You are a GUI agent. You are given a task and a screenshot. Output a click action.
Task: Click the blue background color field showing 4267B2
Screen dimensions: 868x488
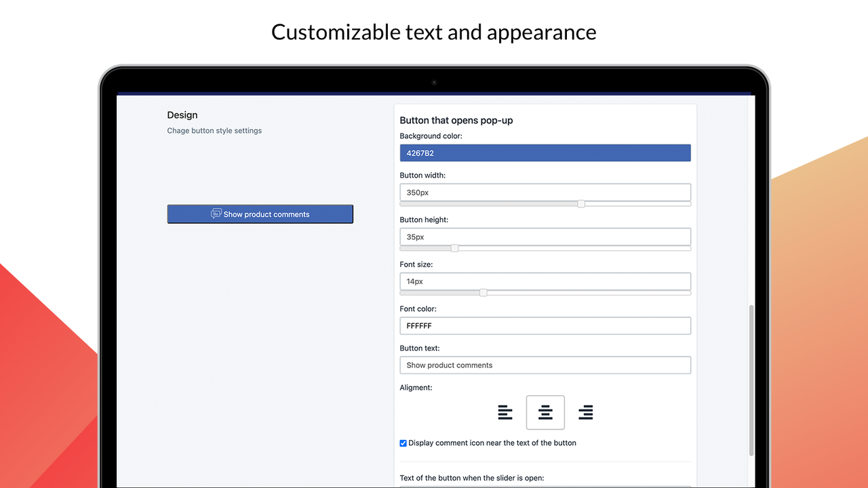point(545,152)
